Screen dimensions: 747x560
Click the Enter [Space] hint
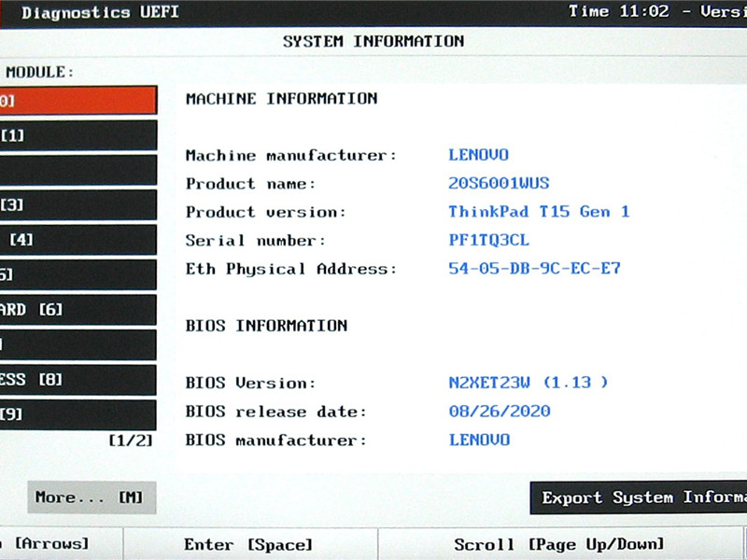click(248, 544)
